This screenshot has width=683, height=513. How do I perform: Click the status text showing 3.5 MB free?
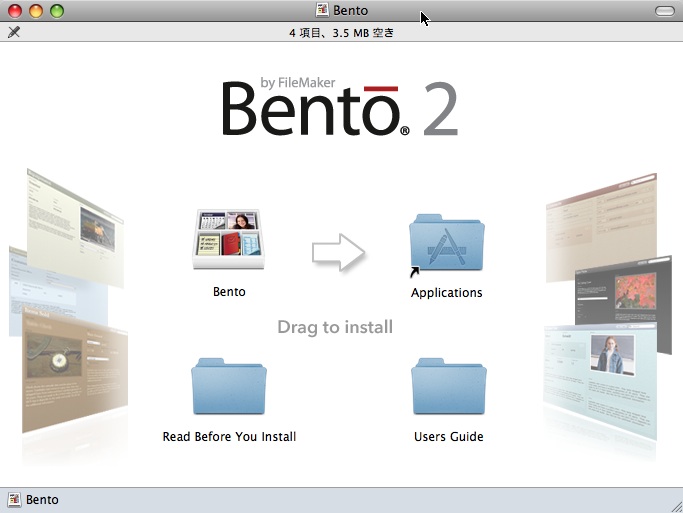pos(342,33)
